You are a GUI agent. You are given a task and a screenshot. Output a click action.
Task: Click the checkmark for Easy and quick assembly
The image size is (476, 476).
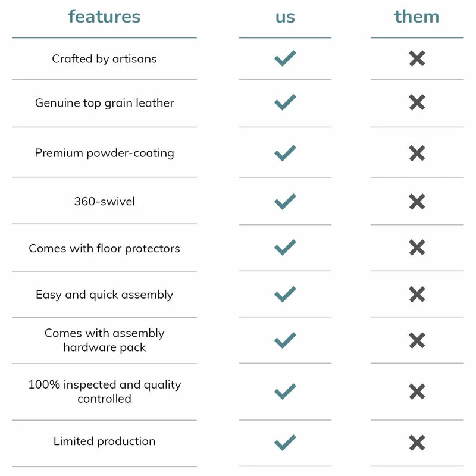[x=285, y=294]
